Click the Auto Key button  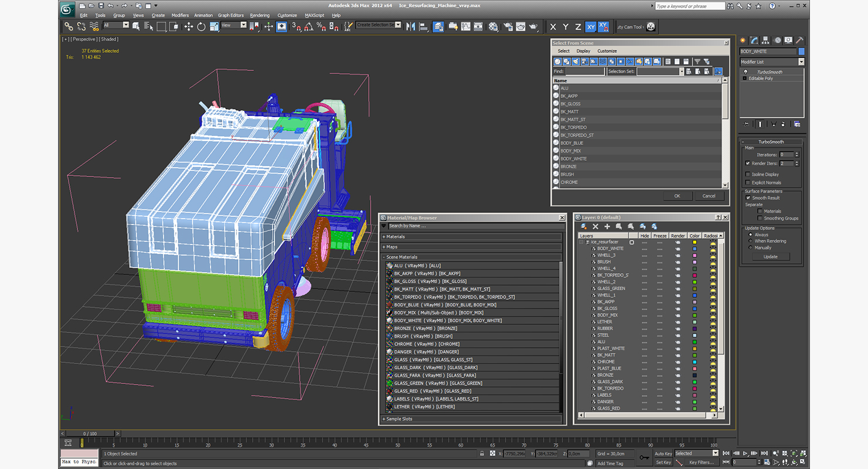[x=663, y=453]
